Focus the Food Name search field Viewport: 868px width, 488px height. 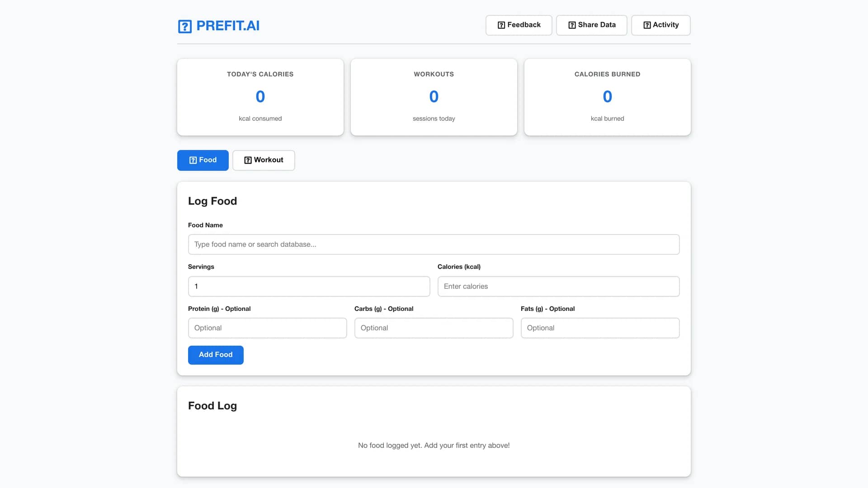(434, 244)
